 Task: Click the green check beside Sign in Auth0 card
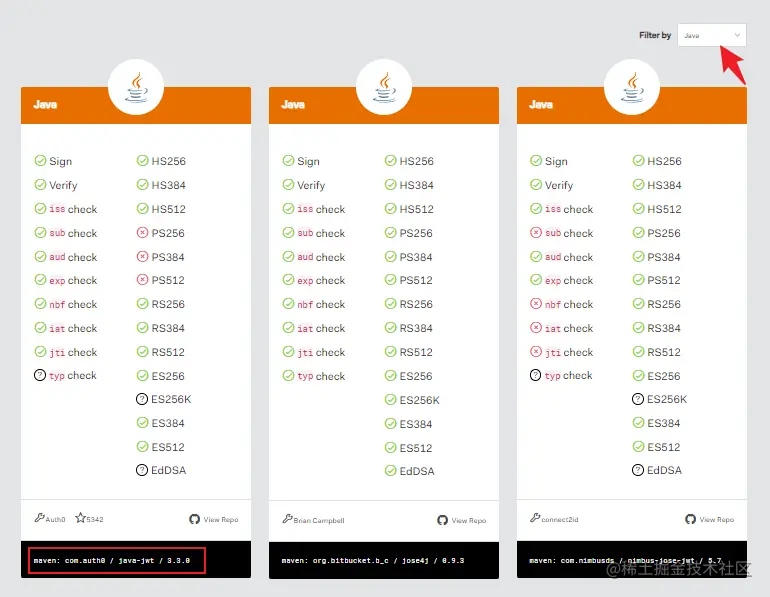40,161
